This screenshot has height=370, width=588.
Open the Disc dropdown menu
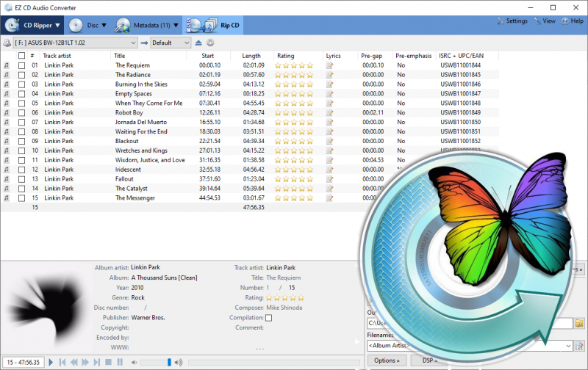pos(88,25)
